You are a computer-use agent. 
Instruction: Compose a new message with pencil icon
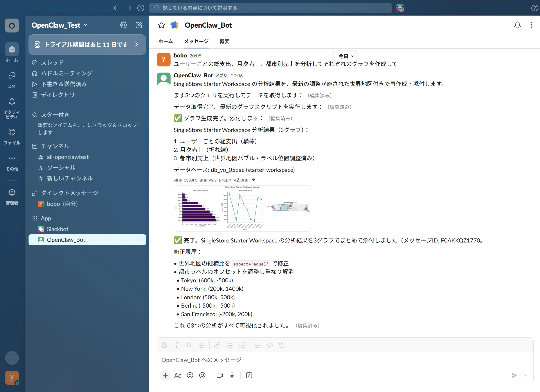tap(139, 25)
